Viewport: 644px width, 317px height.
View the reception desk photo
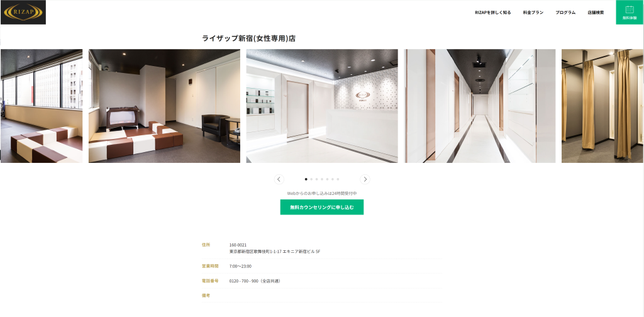point(322,106)
